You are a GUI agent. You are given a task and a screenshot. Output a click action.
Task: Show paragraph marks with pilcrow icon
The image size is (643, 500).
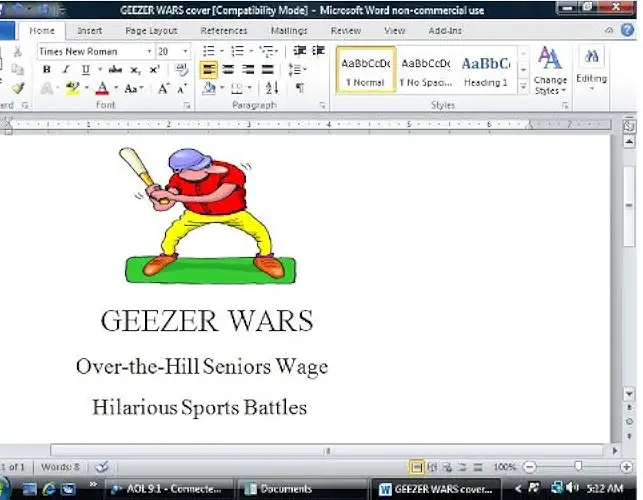[x=299, y=89]
